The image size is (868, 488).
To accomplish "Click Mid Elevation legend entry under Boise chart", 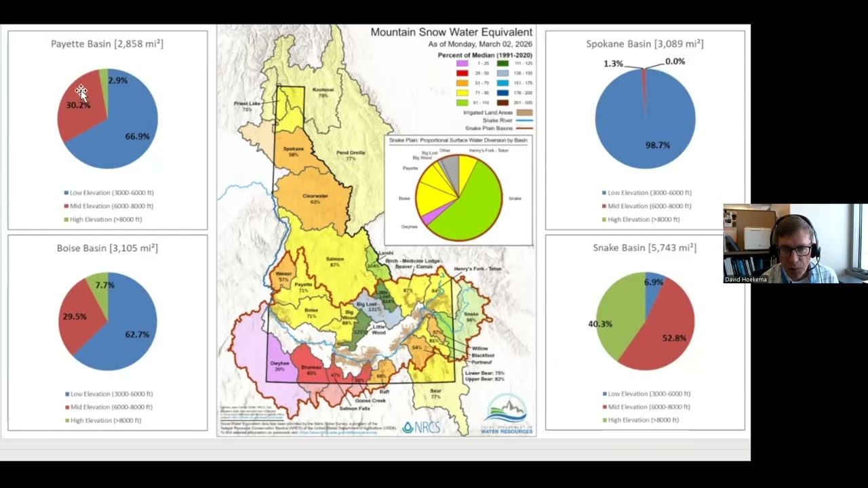I will 108,407.
